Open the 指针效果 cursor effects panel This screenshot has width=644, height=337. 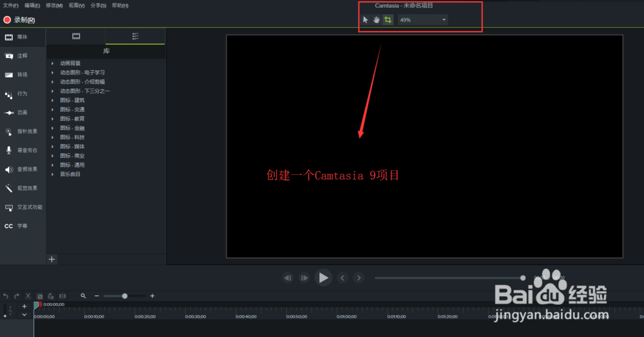pyautogui.click(x=23, y=131)
